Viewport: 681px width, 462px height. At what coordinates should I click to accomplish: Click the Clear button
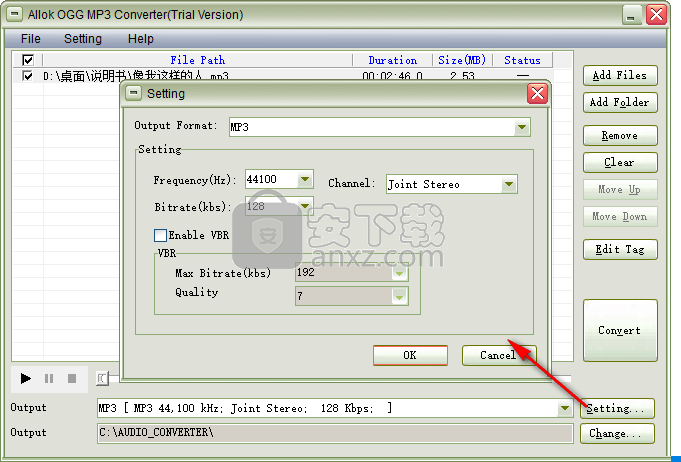click(620, 162)
